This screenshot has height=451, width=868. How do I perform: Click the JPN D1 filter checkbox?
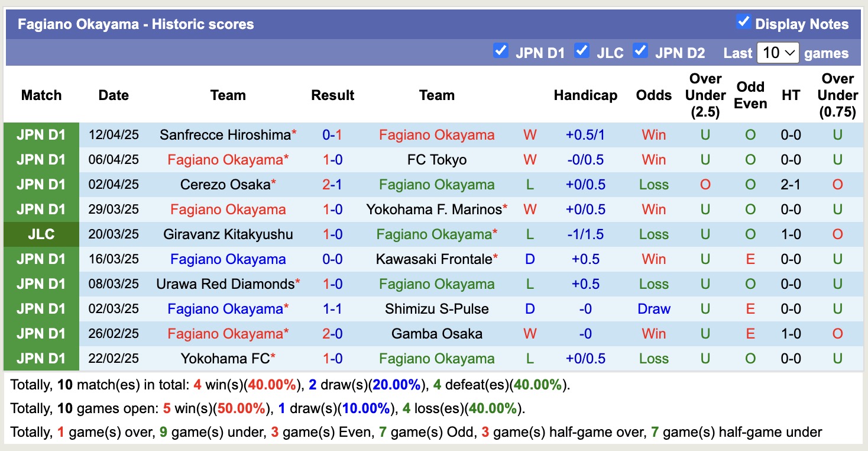(501, 51)
